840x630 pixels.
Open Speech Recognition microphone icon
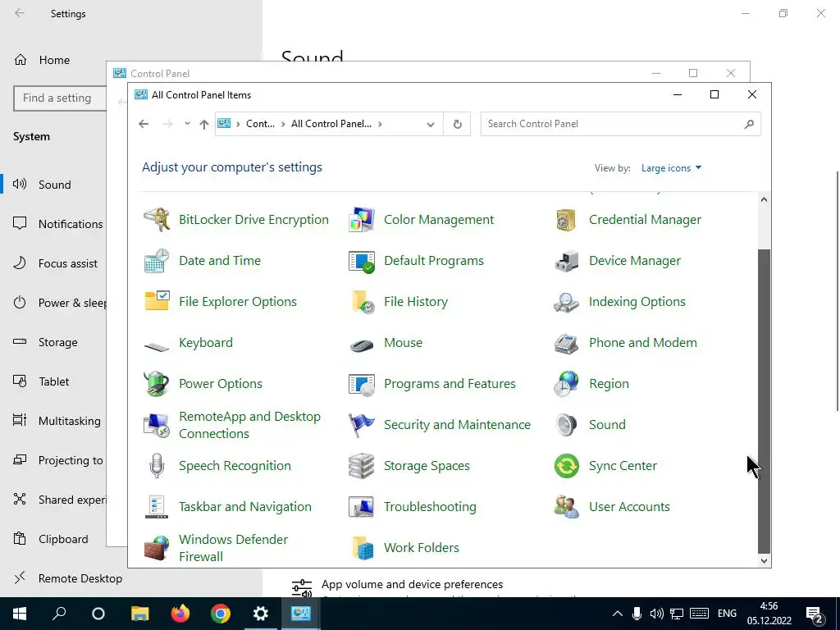point(157,466)
